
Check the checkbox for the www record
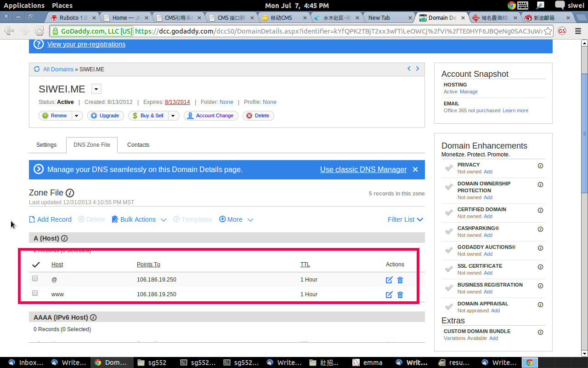[x=35, y=293]
